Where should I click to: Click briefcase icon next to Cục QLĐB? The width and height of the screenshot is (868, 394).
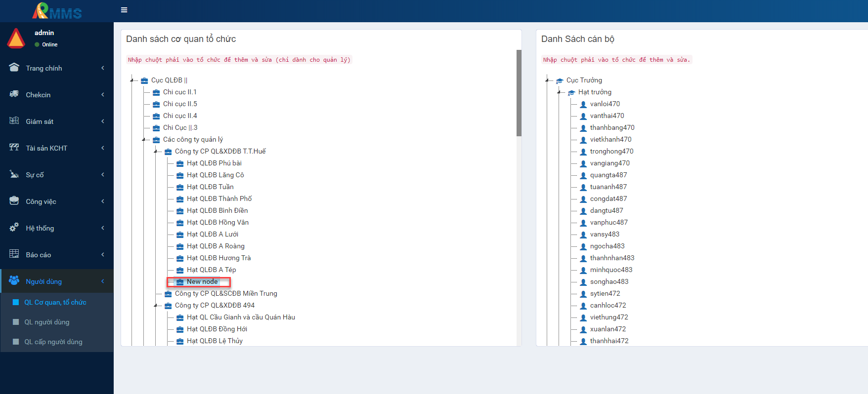click(x=144, y=80)
